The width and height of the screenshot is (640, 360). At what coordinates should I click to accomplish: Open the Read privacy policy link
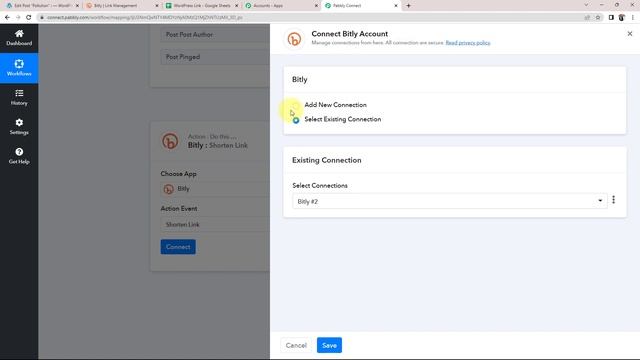pos(468,43)
